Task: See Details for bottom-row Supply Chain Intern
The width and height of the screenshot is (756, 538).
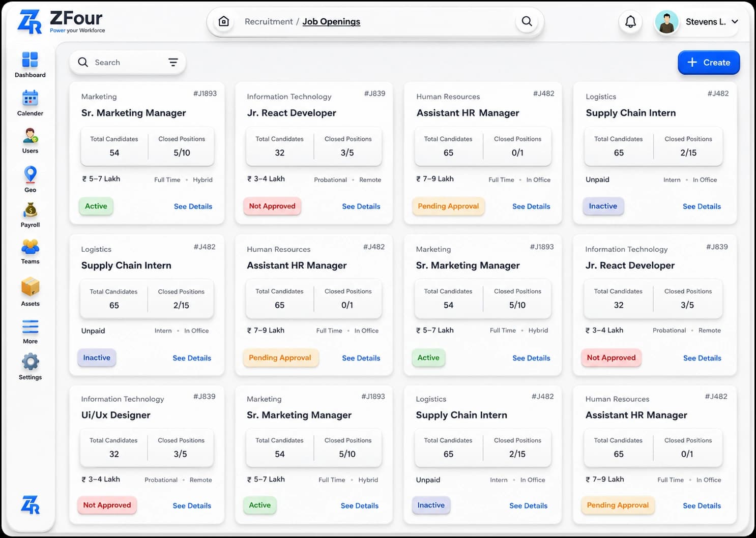Action: 529,505
